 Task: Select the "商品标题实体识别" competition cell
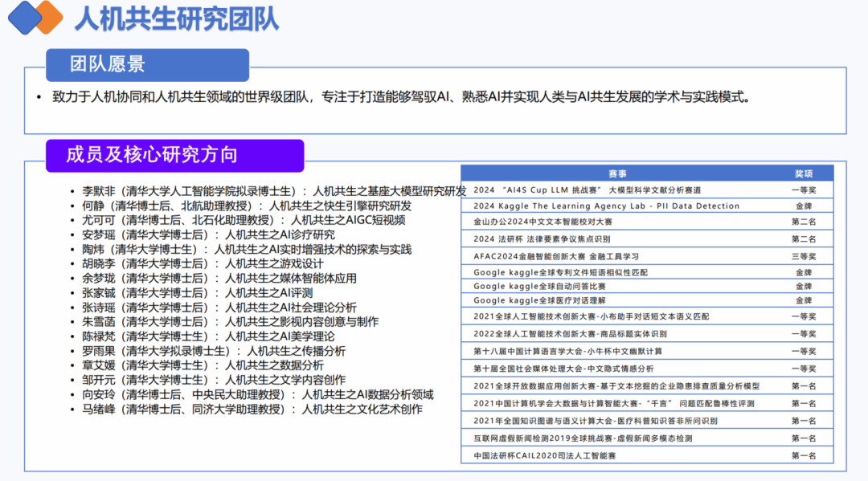[570, 334]
